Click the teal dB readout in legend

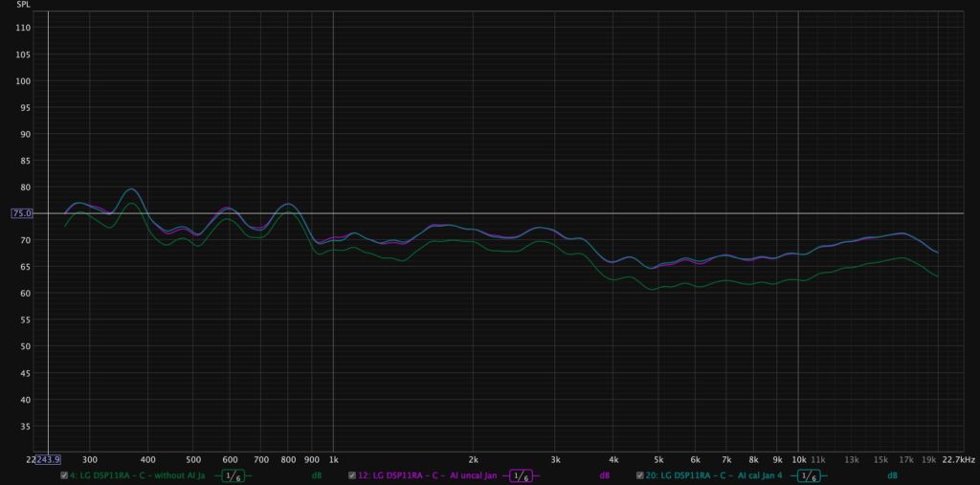point(892,475)
